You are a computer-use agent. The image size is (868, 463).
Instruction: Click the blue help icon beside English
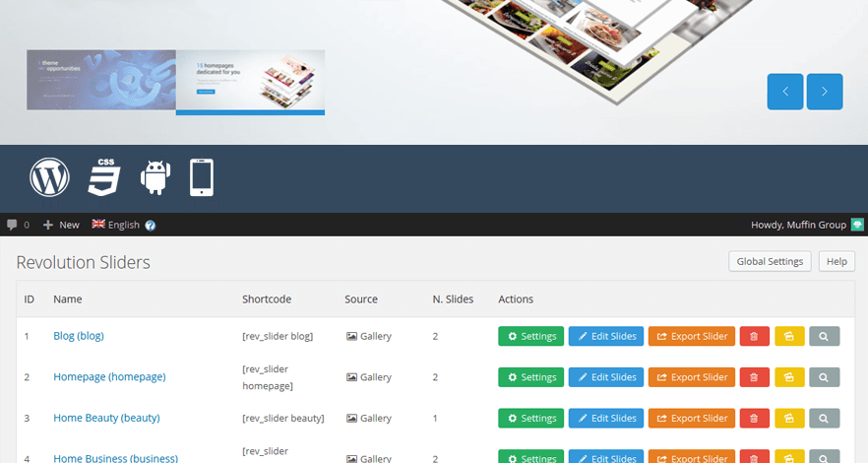click(151, 226)
